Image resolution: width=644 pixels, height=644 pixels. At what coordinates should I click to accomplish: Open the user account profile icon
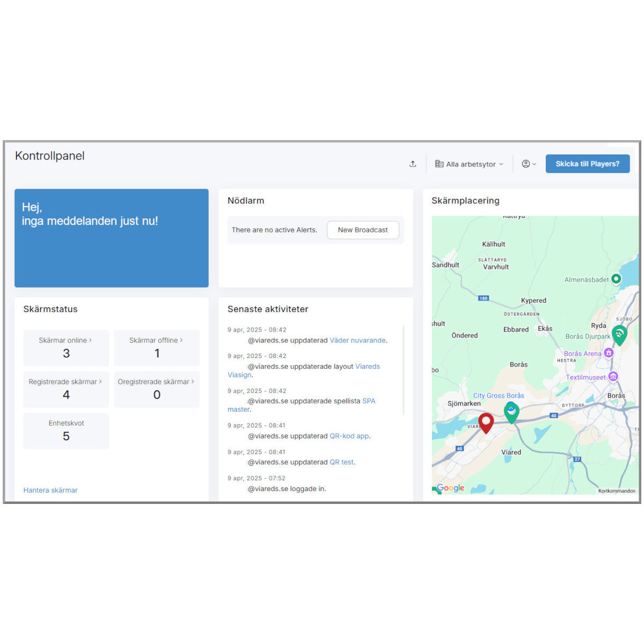(529, 164)
